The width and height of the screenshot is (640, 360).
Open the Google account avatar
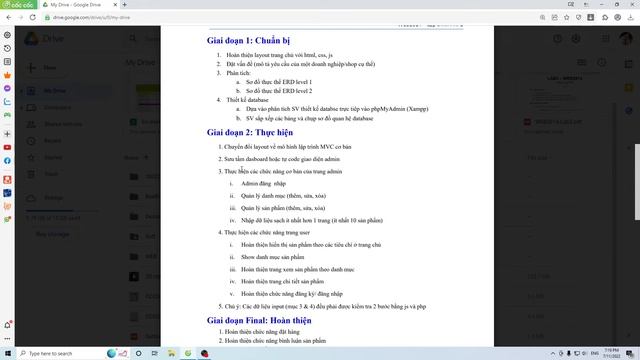pyautogui.click(x=626, y=38)
